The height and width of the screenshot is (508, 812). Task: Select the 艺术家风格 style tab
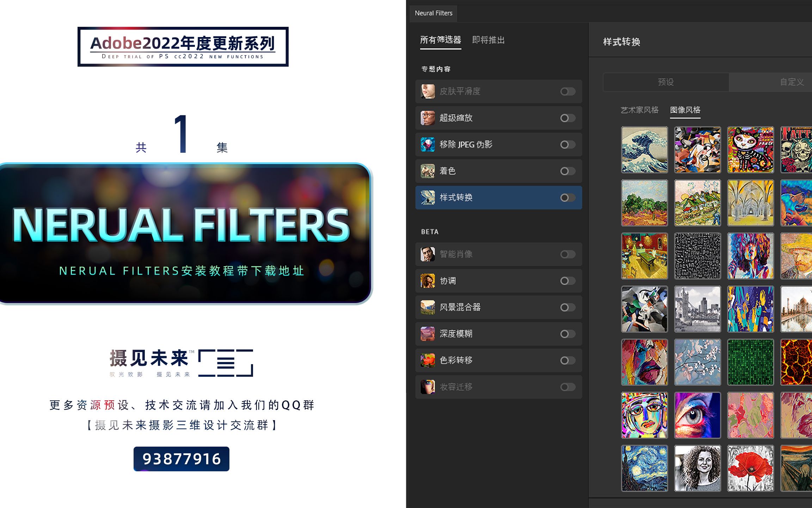[x=640, y=110]
